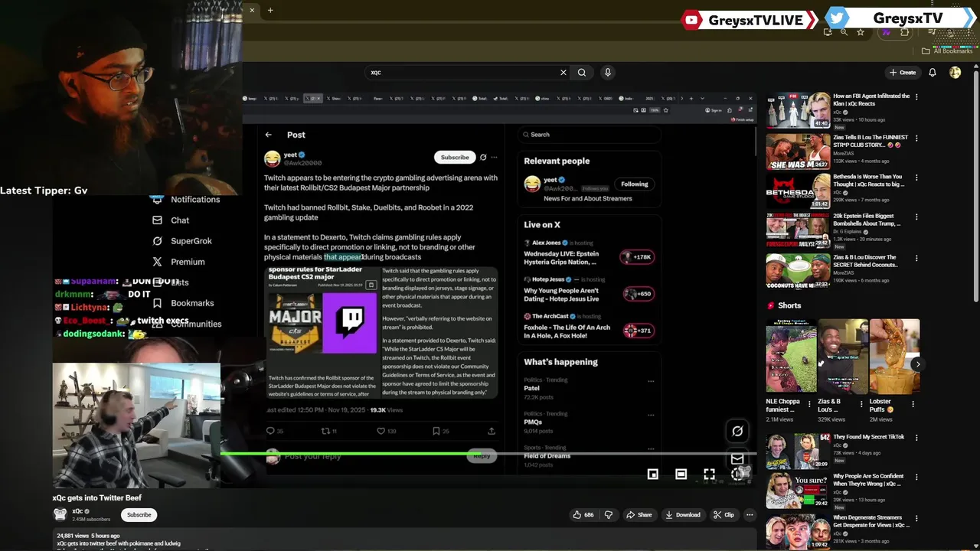Open the Zias & B Lou's Short
Image resolution: width=980 pixels, height=551 pixels.
click(x=842, y=357)
